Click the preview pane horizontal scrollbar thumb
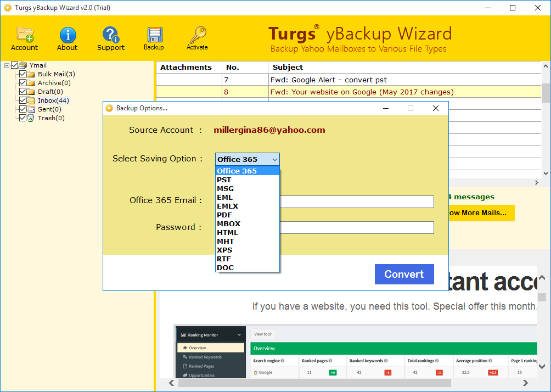Viewport: 551px width, 392px height. 314,383
